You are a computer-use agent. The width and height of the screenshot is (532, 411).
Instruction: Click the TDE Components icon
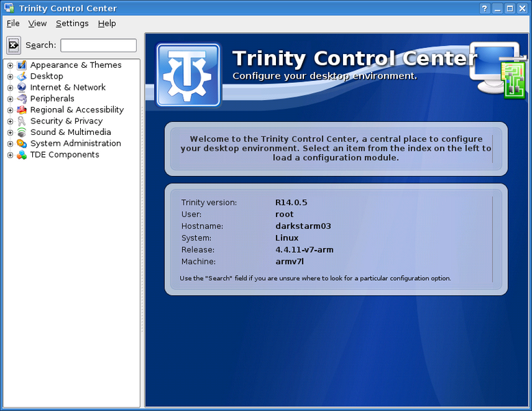(22, 154)
